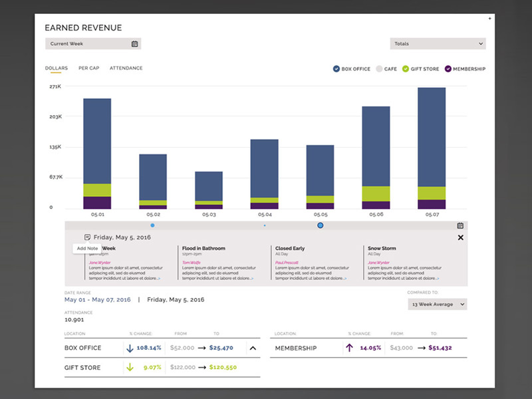This screenshot has height=399, width=532.
Task: Click the green down arrow in Gift Store row
Action: click(130, 367)
